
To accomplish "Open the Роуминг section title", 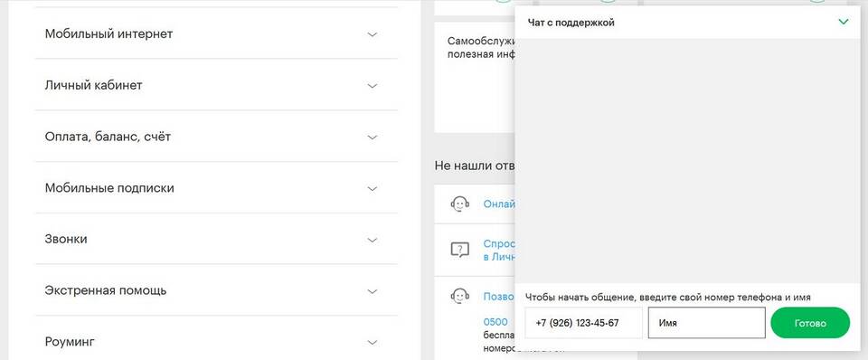I will (70, 342).
